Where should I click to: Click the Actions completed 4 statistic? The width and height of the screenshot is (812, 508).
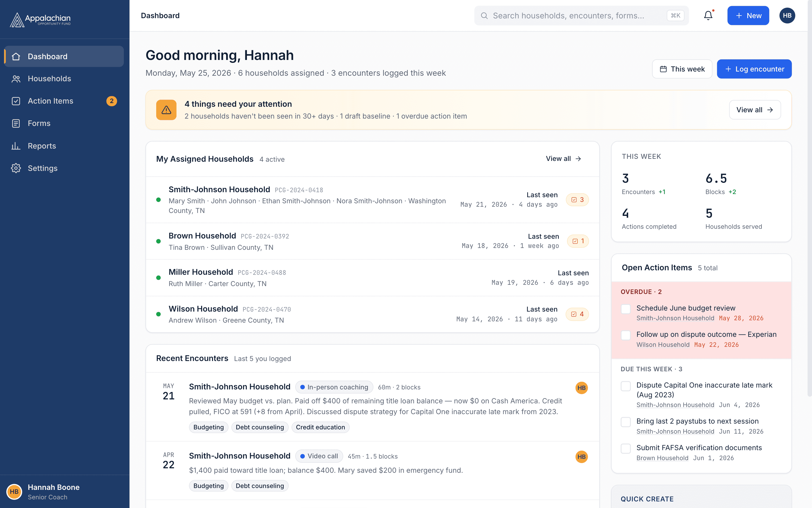tap(649, 219)
